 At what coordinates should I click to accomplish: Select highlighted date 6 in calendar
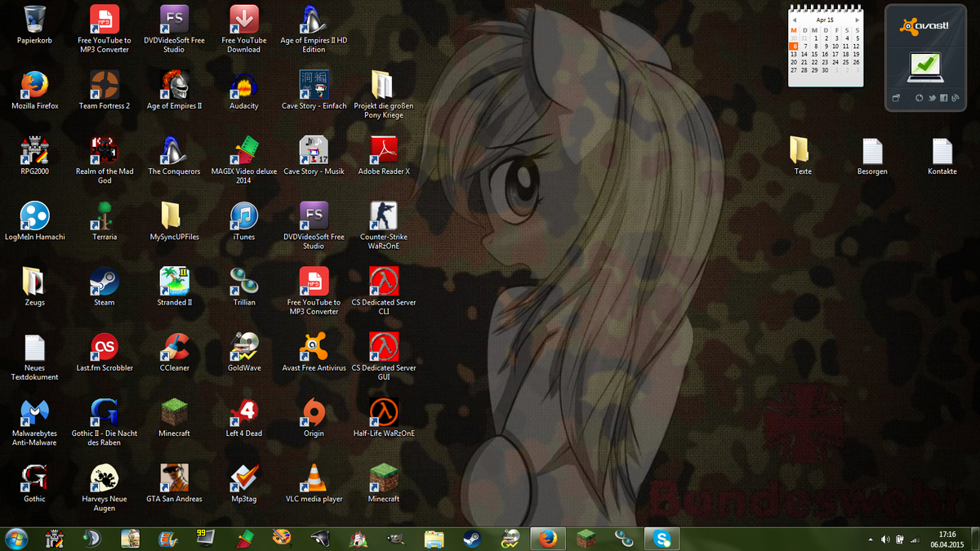pos(794,47)
